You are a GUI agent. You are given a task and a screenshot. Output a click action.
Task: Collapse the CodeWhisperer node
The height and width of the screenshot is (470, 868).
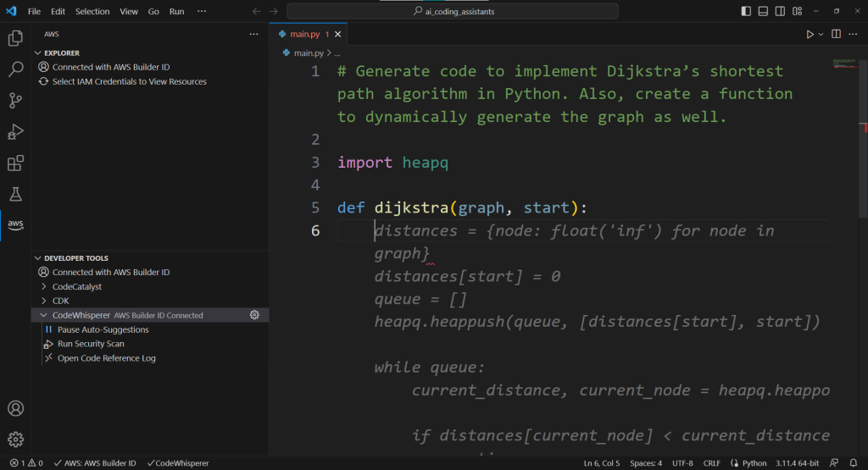tap(44, 315)
